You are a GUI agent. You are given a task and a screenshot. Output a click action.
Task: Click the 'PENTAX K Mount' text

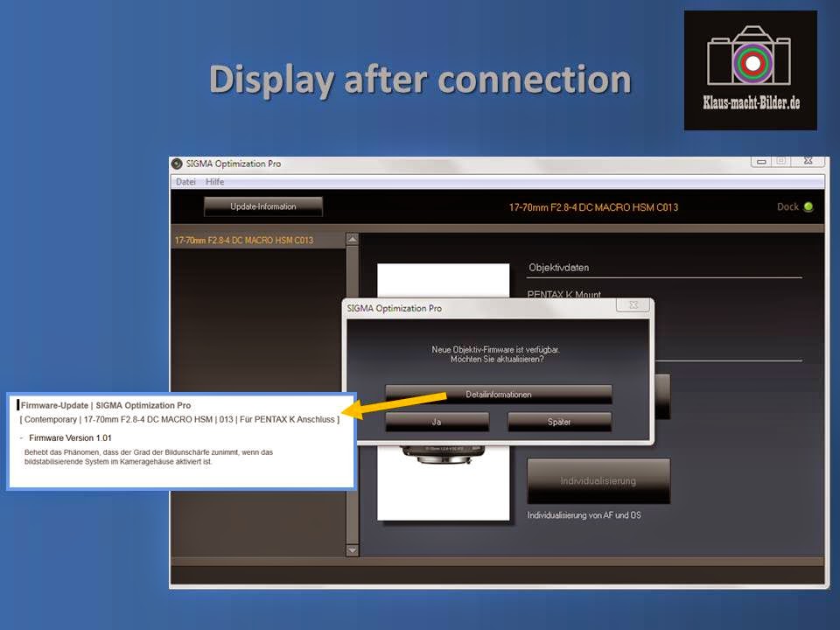click(x=564, y=294)
